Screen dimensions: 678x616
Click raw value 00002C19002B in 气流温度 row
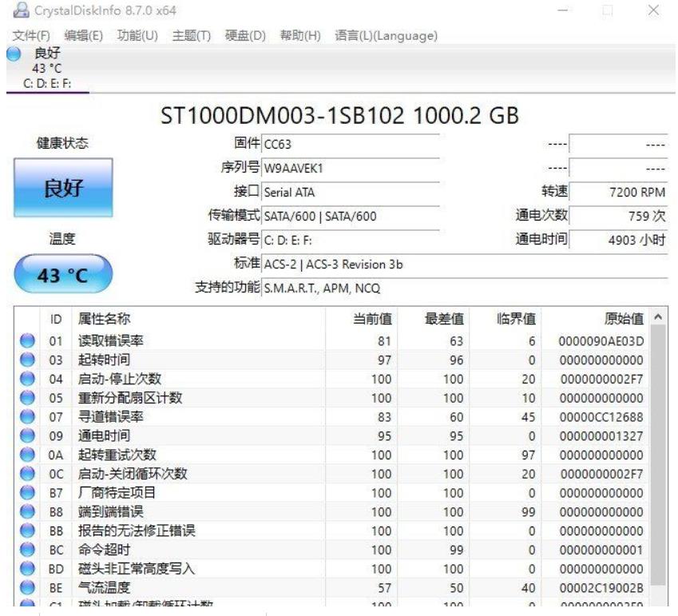601,588
